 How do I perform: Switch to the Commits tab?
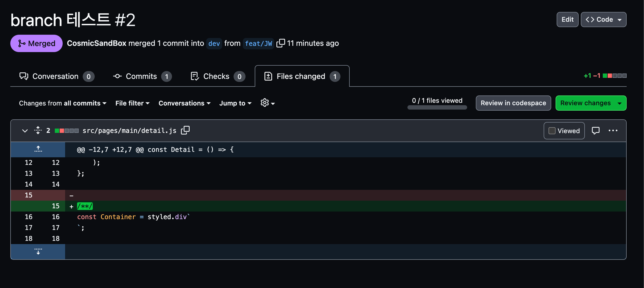141,76
